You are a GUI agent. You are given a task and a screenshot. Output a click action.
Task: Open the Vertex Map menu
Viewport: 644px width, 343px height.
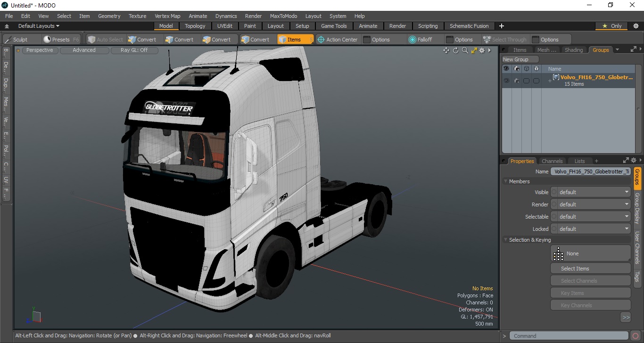pyautogui.click(x=167, y=16)
